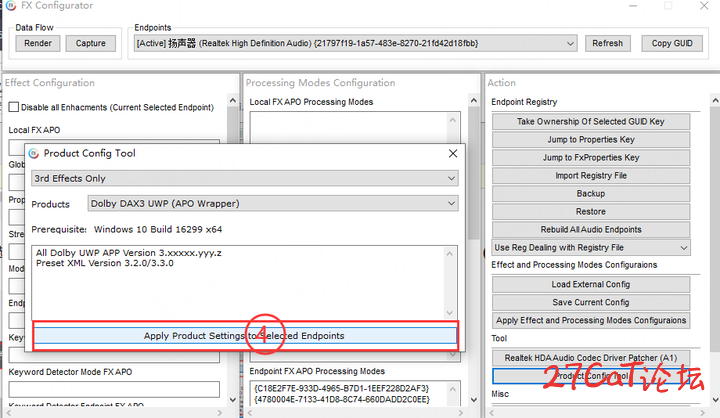Open Use Reg Dealing with Registry File dropdown
Viewport: 720px width, 418px height.
pyautogui.click(x=591, y=248)
